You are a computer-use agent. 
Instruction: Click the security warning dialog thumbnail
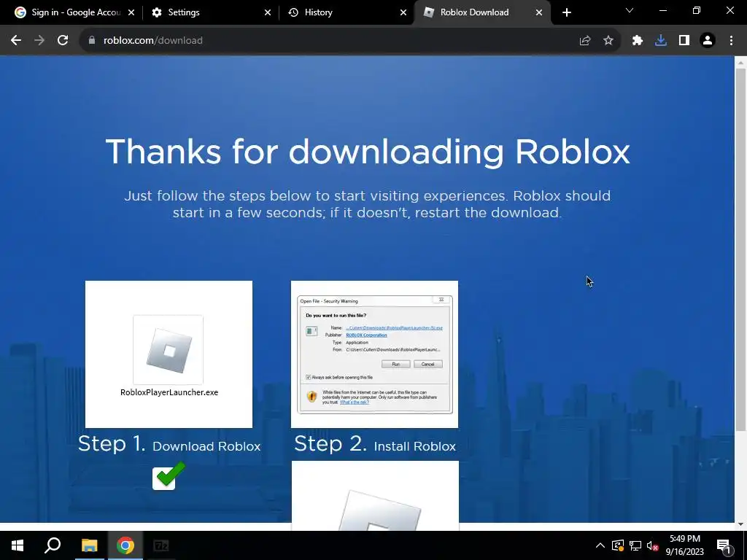pos(374,354)
